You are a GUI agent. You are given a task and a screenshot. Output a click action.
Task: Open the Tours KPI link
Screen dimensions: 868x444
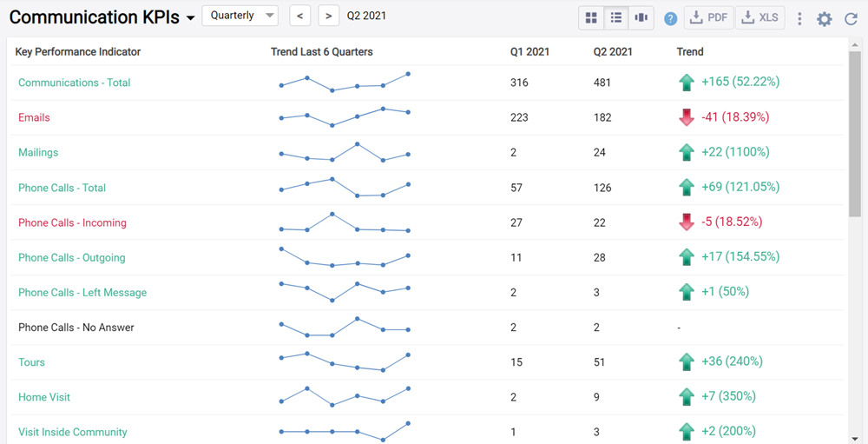click(31, 362)
